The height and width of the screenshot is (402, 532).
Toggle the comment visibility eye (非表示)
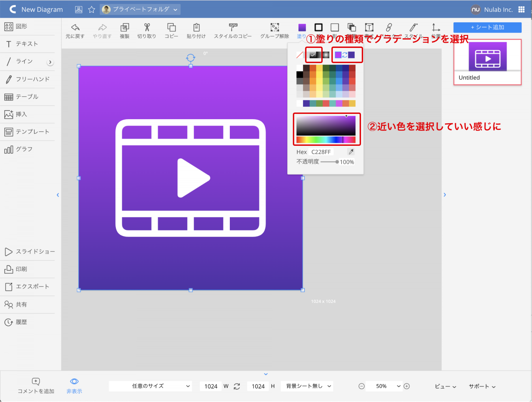(74, 382)
